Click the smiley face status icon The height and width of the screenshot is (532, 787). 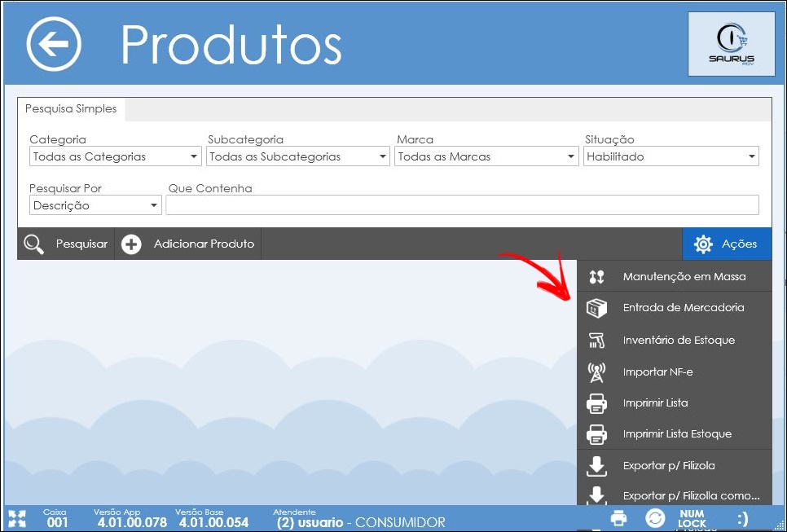pos(743,518)
